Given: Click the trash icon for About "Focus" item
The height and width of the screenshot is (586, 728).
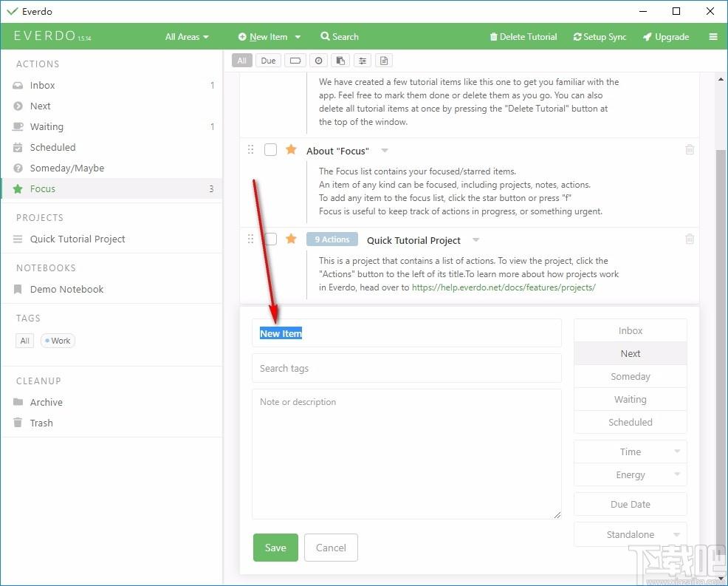Looking at the screenshot, I should pyautogui.click(x=690, y=149).
